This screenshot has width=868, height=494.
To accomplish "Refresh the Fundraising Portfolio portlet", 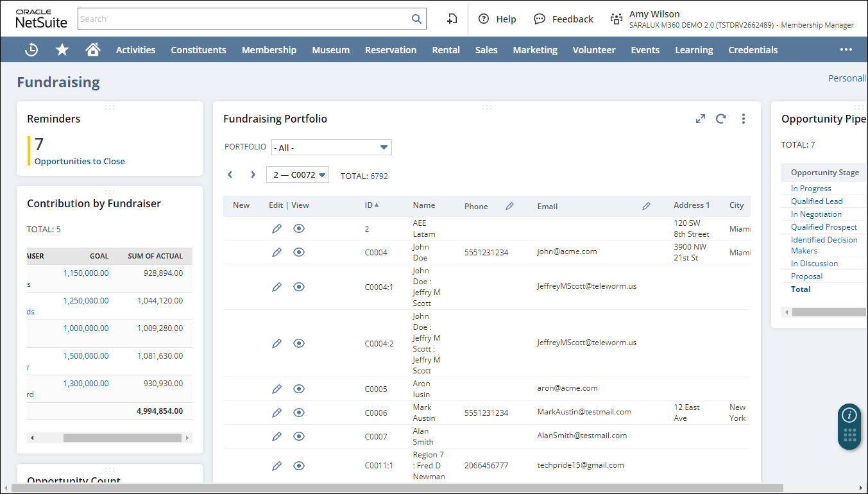I will tap(721, 119).
